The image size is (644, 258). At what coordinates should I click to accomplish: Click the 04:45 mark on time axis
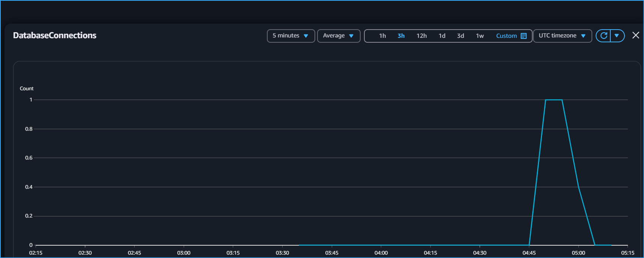coord(529,253)
